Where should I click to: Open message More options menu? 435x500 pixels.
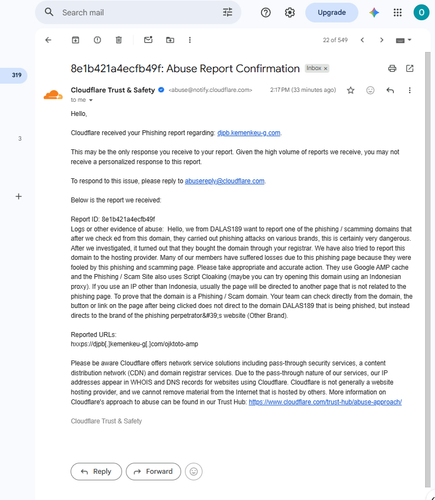pos(409,90)
